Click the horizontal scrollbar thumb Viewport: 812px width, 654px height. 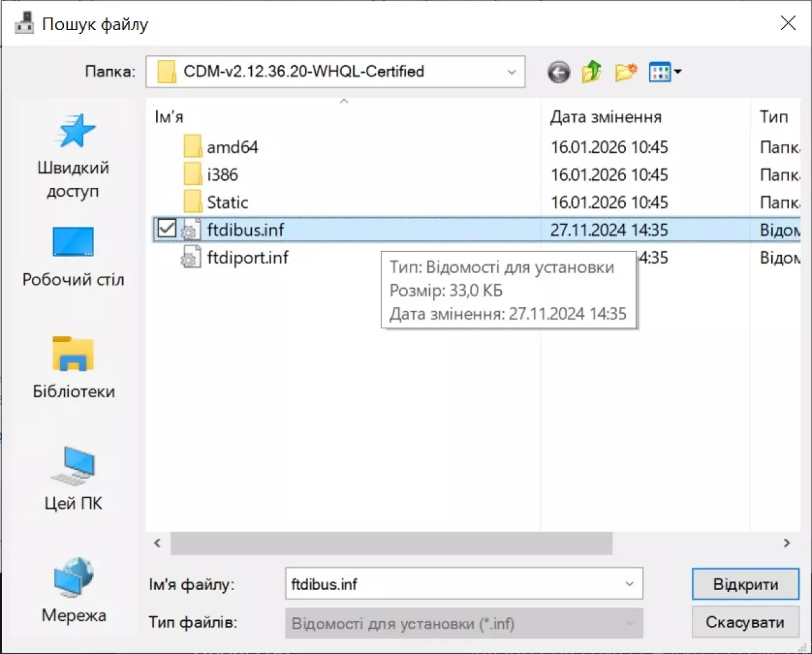pyautogui.click(x=391, y=543)
